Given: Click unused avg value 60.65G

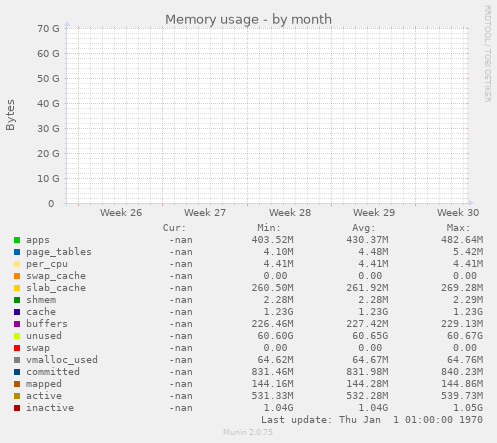Looking at the screenshot, I should (x=370, y=336).
